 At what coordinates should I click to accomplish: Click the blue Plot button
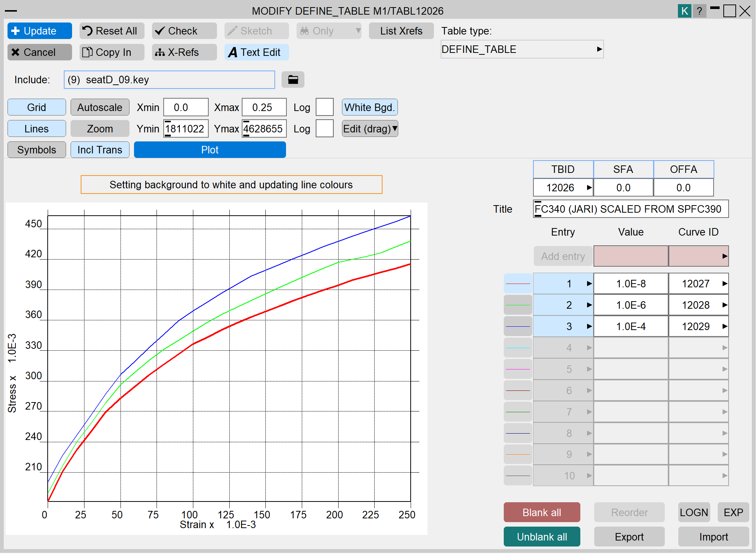click(210, 150)
